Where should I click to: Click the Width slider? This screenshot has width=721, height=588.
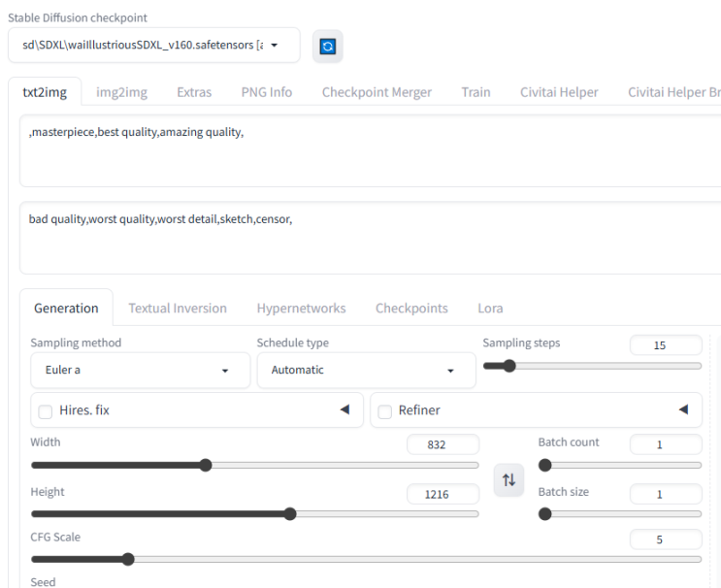(x=255, y=465)
